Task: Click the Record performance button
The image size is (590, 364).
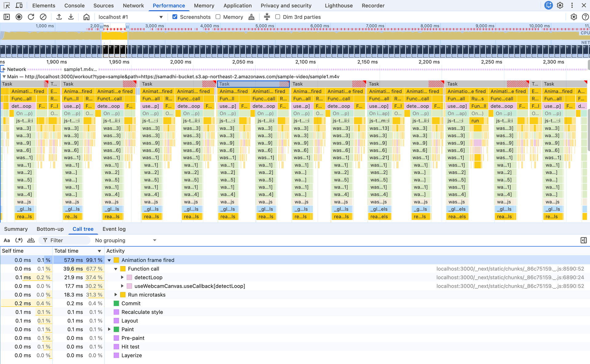Action: [19, 17]
